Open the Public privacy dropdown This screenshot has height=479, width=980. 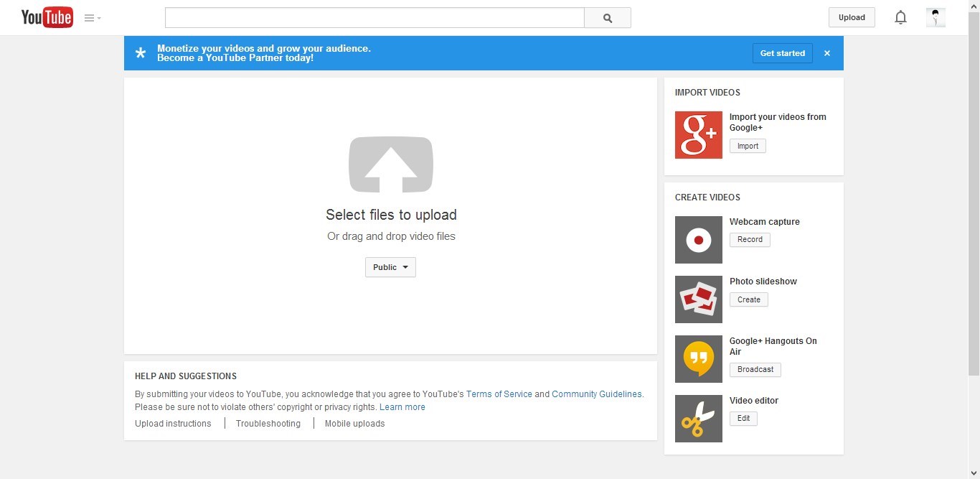[390, 267]
